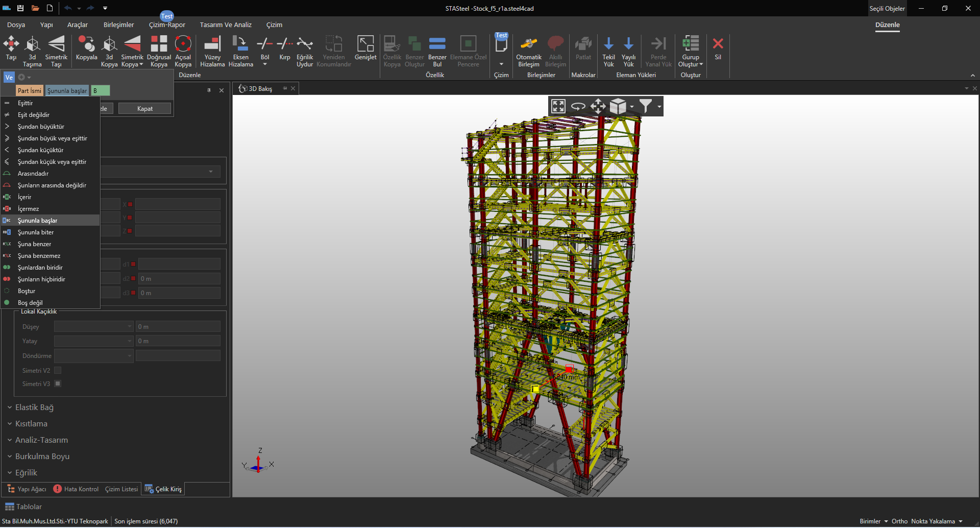Open the Birleşimler ribbon tab
Screen dimensions: 980x528
(x=118, y=25)
